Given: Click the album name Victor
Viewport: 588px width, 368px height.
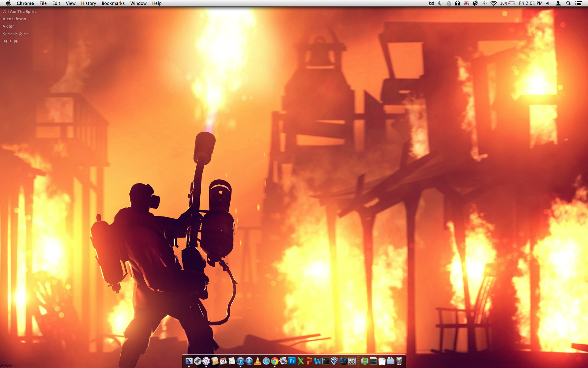Looking at the screenshot, I should pyautogui.click(x=8, y=26).
